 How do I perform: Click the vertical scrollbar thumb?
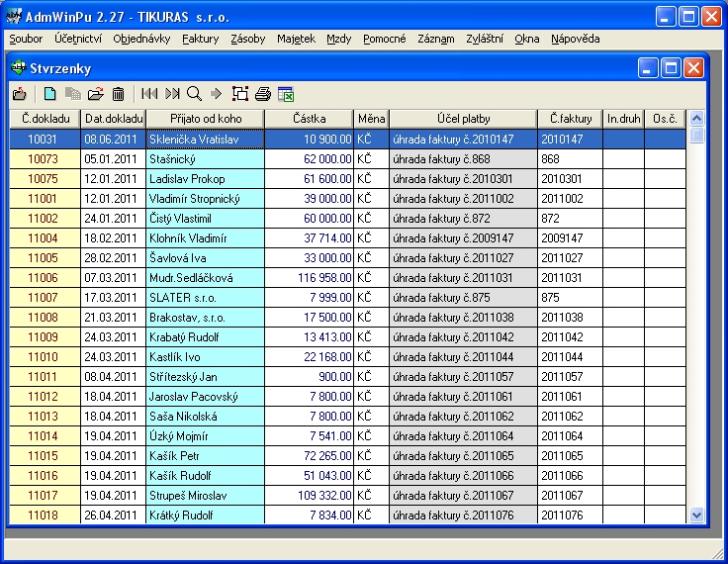[x=696, y=136]
